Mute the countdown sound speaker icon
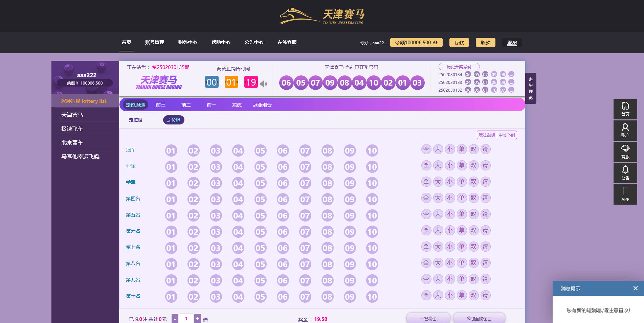 point(264,84)
